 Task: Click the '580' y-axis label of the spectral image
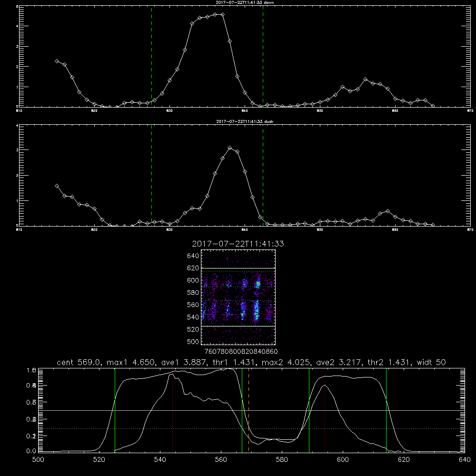click(x=193, y=293)
